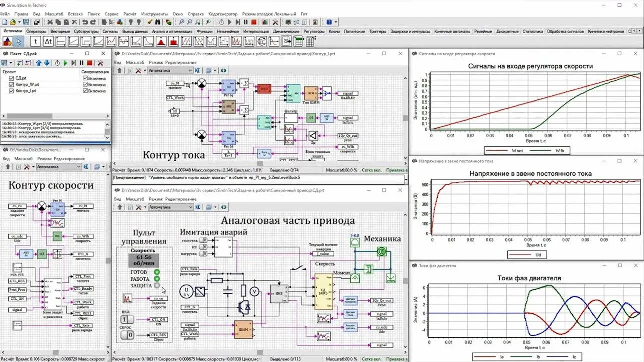Open the Файл menu
The width and height of the screenshot is (644, 362).
[5, 14]
